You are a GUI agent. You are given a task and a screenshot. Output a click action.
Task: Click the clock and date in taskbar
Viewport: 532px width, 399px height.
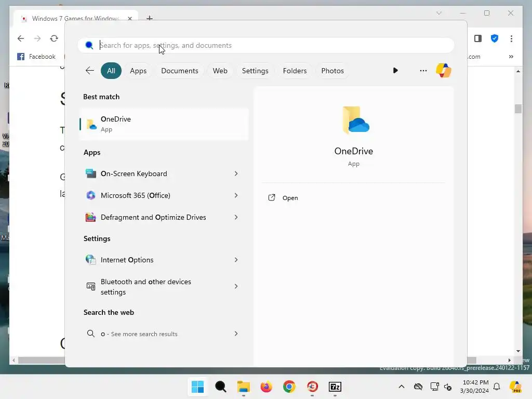pyautogui.click(x=475, y=387)
